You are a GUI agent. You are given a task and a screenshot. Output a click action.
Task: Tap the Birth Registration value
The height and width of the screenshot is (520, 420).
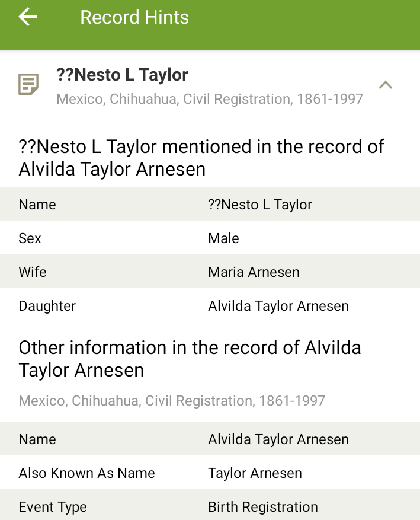[263, 507]
